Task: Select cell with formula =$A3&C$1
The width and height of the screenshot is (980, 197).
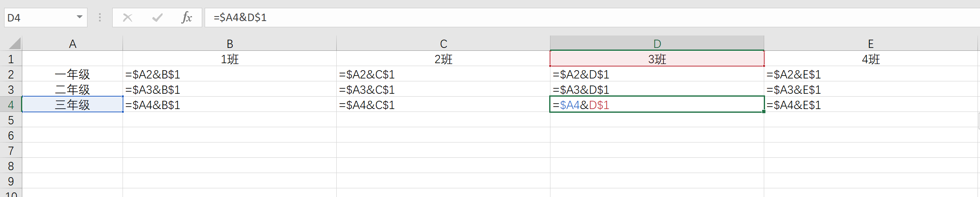Action: [444, 90]
